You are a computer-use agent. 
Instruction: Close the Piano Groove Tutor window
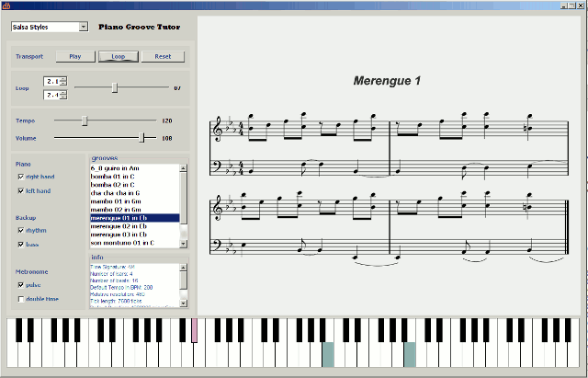[580, 6]
